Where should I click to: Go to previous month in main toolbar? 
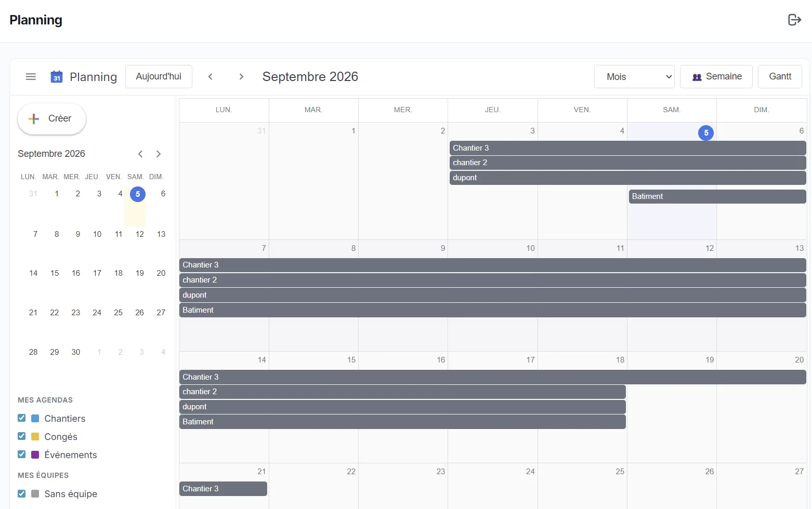coord(211,76)
